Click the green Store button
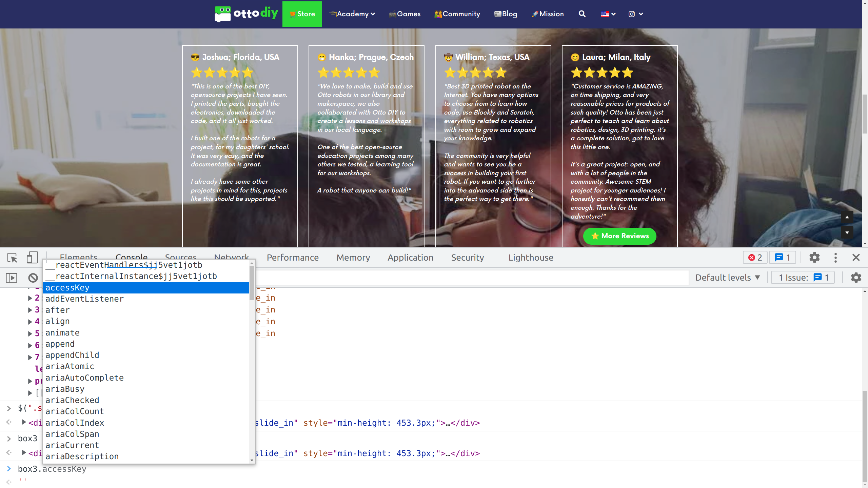The image size is (868, 488). coord(302,14)
